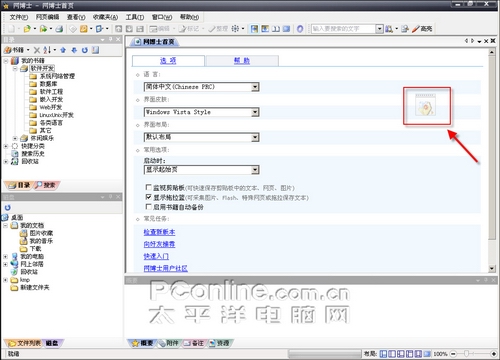Toggle 显示拖拉篮 drag basket checkbox
This screenshot has width=500, height=360.
pyautogui.click(x=149, y=197)
